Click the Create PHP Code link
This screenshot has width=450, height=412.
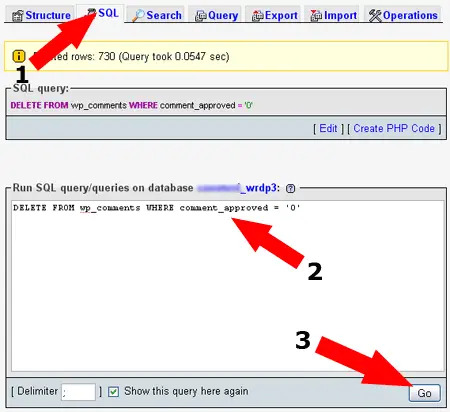coord(394,128)
